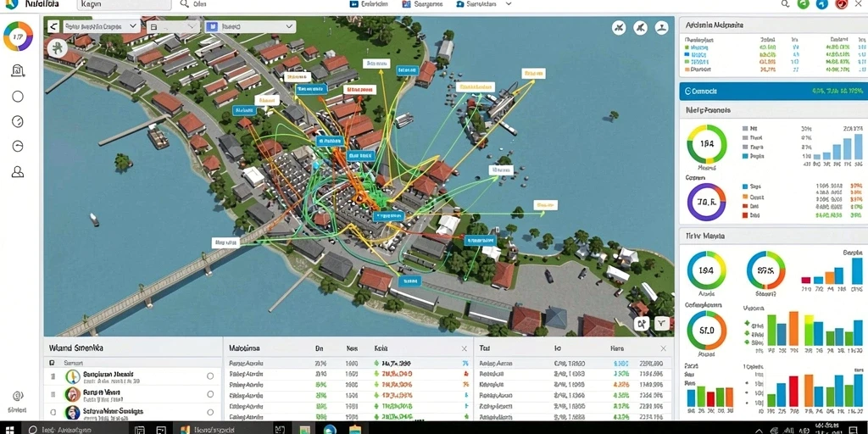Tick the checkbox beside the third person row
Image resolution: width=868 pixels, height=434 pixels.
pyautogui.click(x=53, y=413)
